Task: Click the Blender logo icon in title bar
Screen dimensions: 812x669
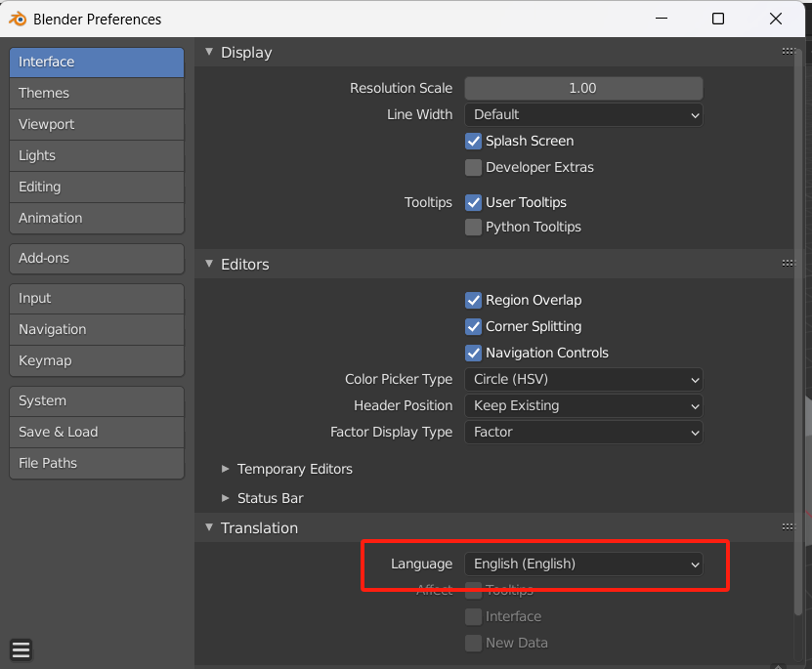Action: click(18, 20)
